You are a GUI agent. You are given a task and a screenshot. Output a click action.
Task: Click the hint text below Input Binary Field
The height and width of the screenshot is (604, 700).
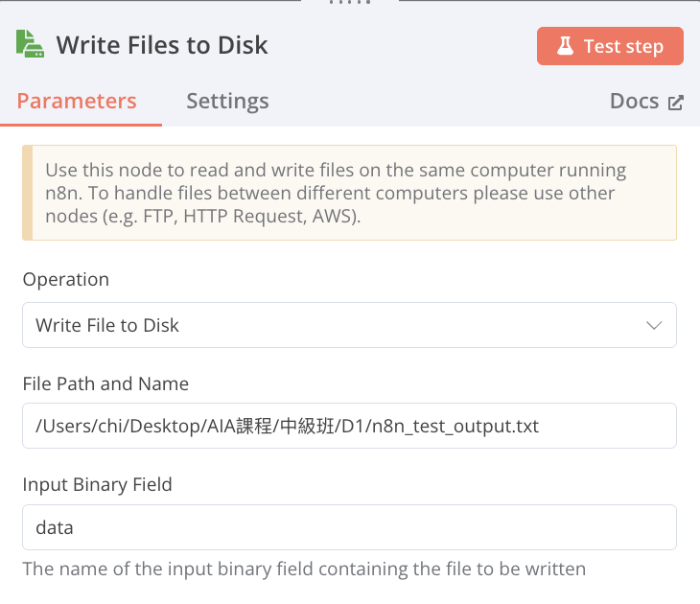pos(304,569)
